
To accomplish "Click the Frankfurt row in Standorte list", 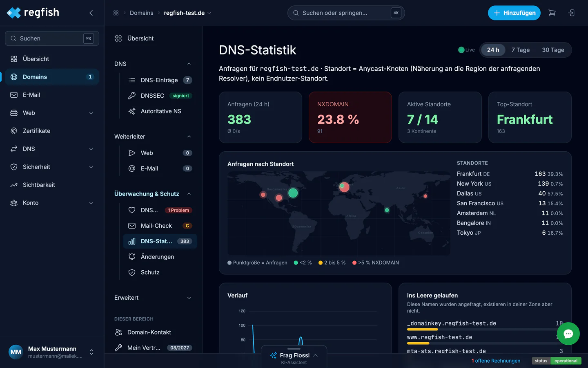I will pyautogui.click(x=510, y=174).
